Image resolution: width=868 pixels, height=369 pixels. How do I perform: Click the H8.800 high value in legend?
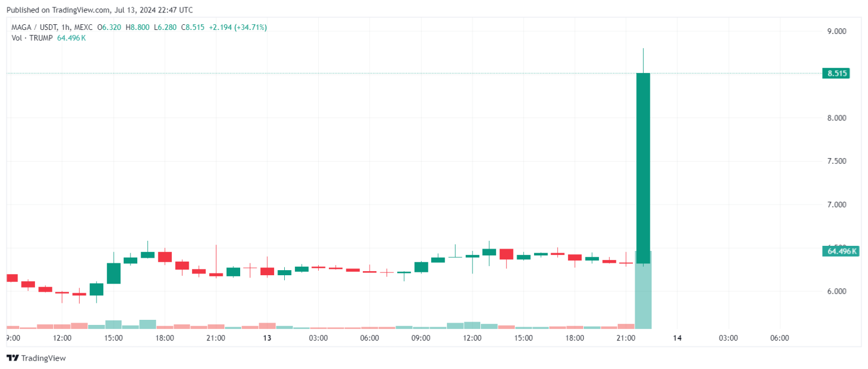137,27
